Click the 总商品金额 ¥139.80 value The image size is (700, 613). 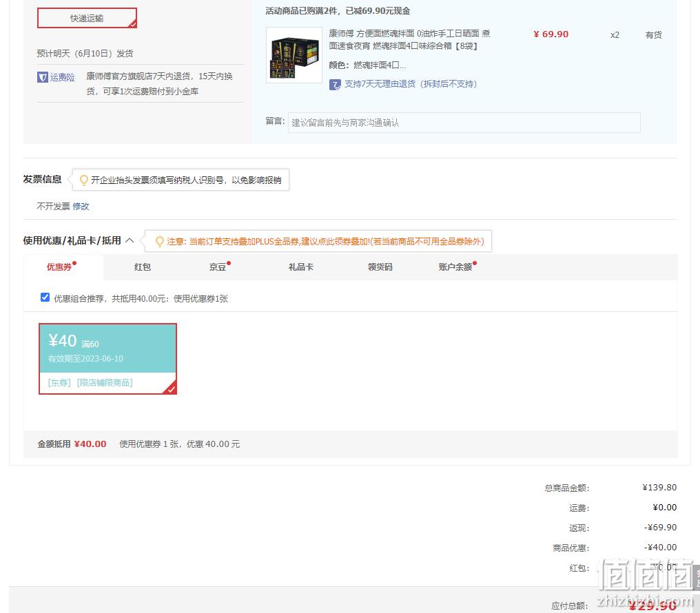[x=659, y=487]
